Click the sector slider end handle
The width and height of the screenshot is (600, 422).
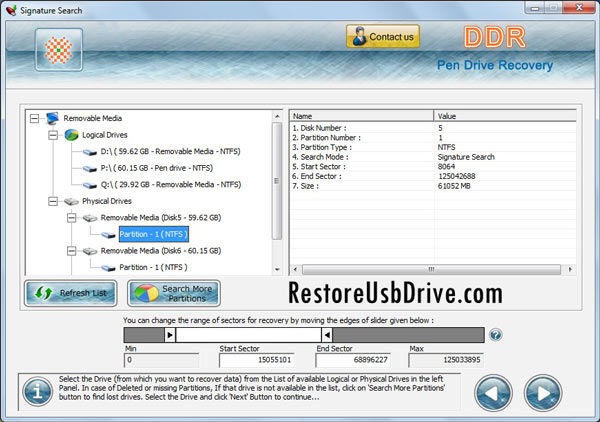pyautogui.click(x=327, y=335)
